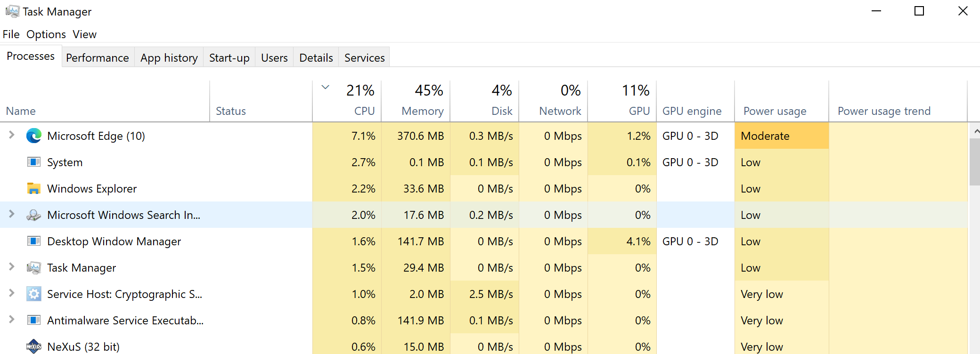Click the NeXuS application icon
Image resolution: width=980 pixels, height=354 pixels.
(33, 346)
